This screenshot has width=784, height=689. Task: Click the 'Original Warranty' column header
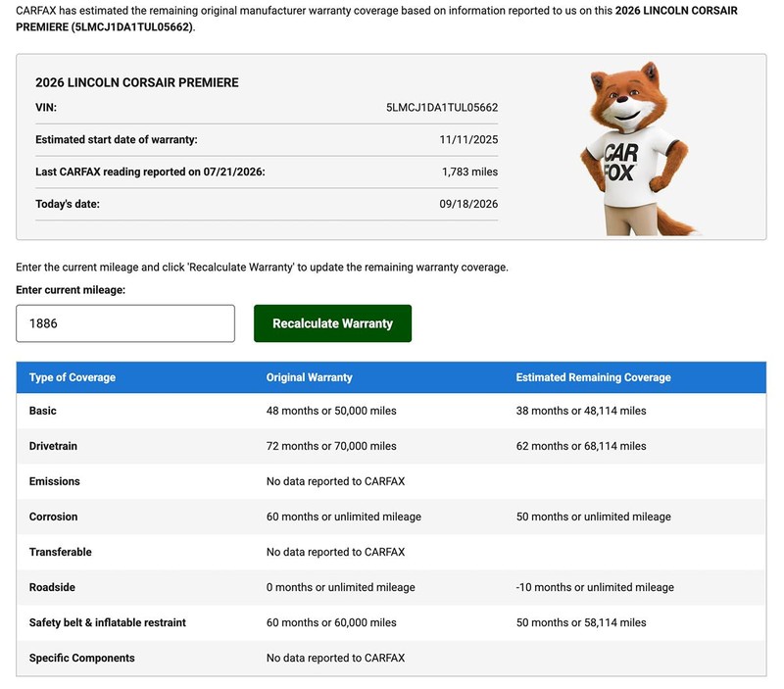click(309, 377)
